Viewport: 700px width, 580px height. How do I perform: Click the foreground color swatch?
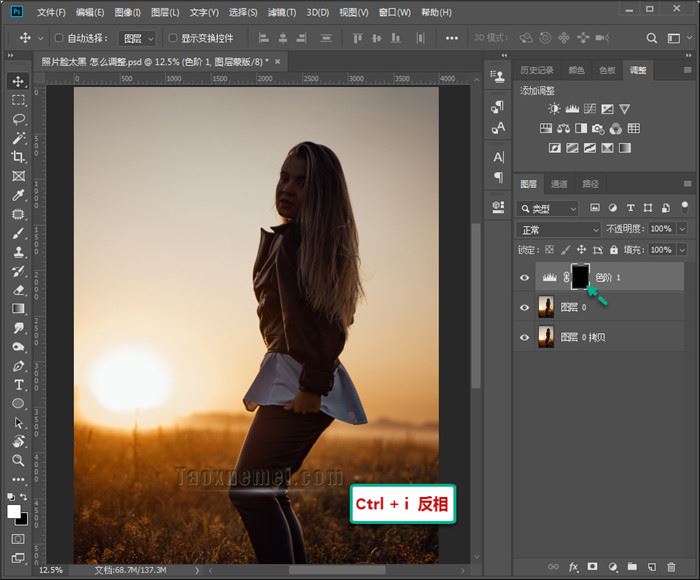(15, 511)
